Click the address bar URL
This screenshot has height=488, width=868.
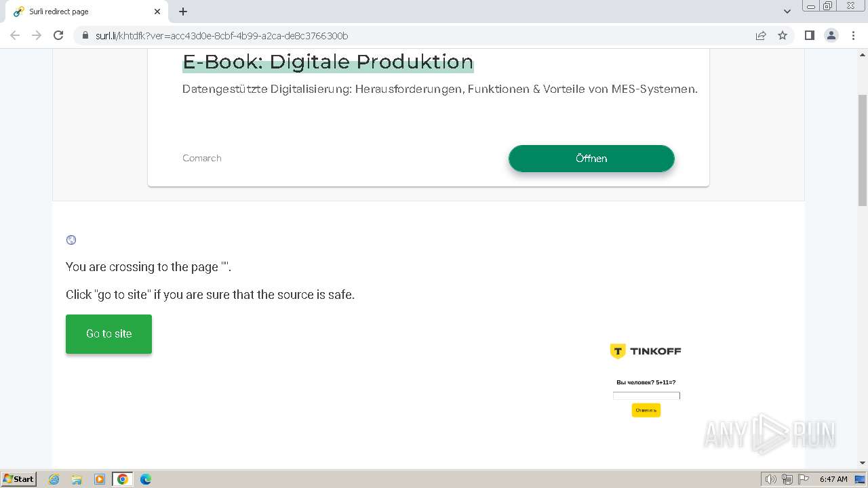click(x=222, y=35)
